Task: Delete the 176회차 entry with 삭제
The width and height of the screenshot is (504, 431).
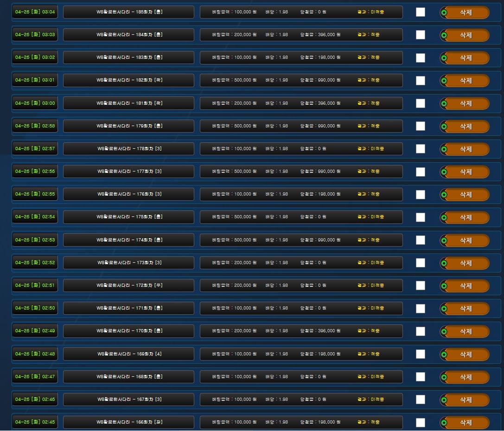Action: 466,195
